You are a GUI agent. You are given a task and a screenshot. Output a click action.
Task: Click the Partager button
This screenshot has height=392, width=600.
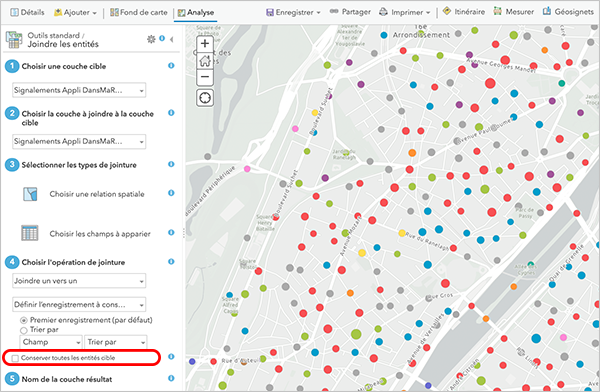point(350,12)
